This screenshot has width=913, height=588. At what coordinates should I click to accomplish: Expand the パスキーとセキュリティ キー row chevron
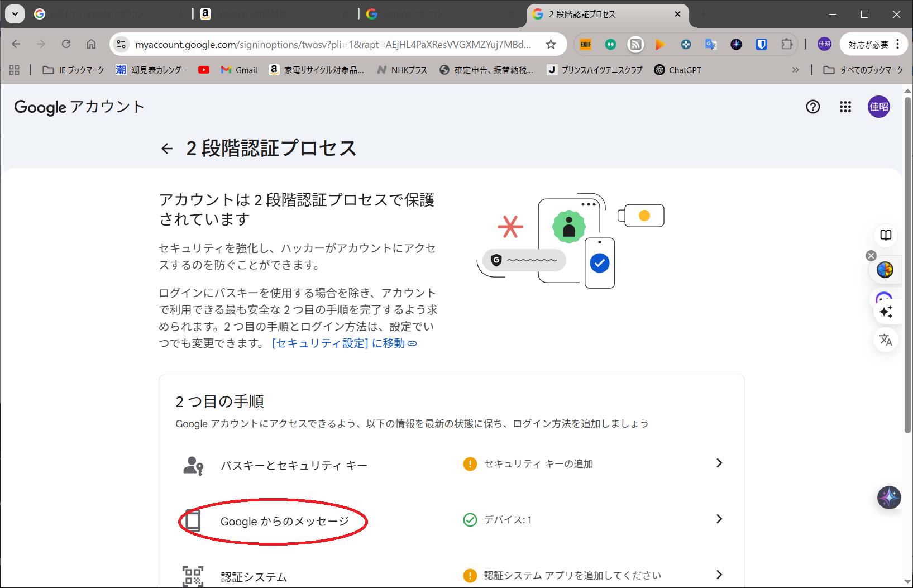click(719, 463)
